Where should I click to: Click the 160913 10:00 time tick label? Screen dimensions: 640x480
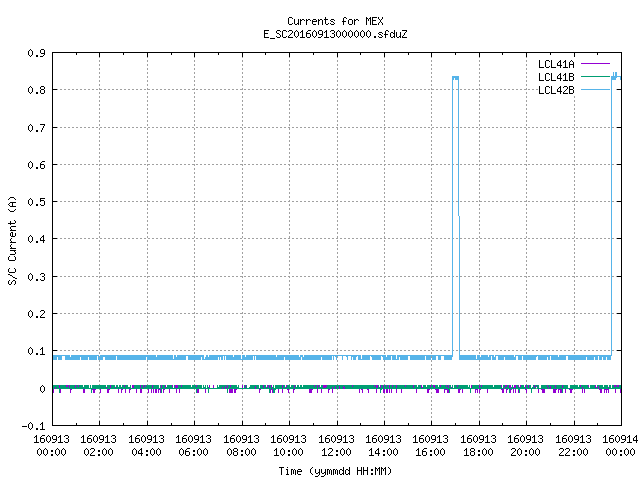(x=289, y=446)
